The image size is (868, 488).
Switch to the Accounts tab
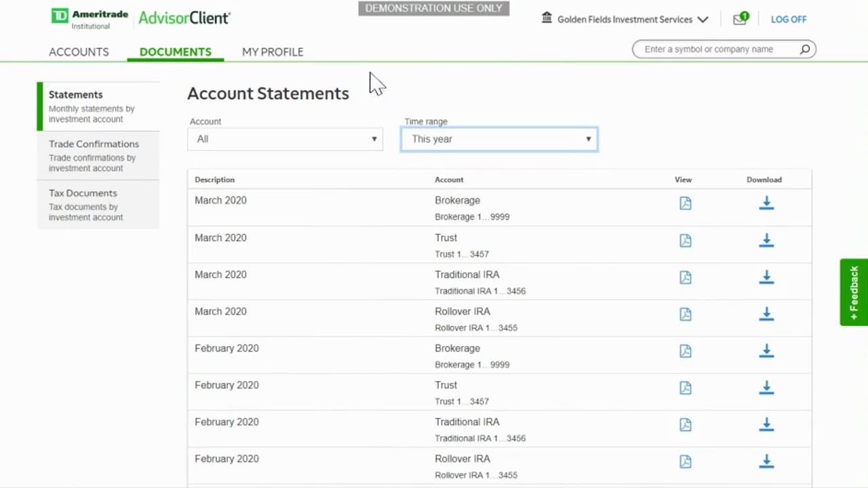click(79, 52)
